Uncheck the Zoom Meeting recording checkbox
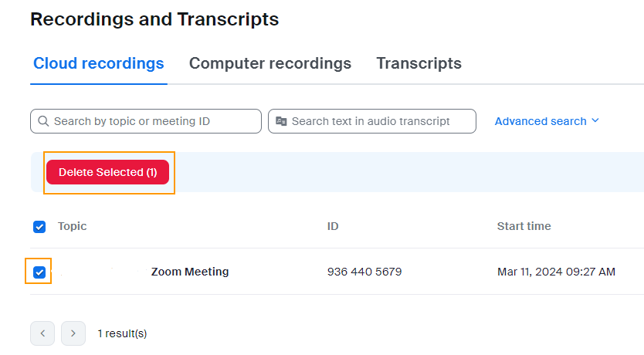644x355 pixels. (x=39, y=272)
